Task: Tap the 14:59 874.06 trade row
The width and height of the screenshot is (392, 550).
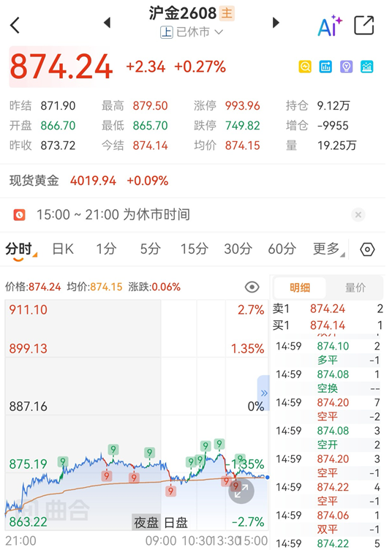Action: pos(328,516)
